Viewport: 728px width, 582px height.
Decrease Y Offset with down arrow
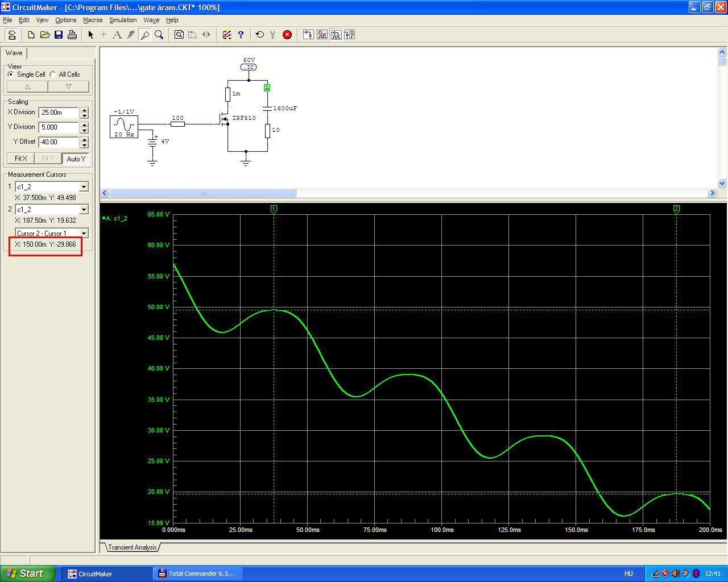[x=85, y=145]
